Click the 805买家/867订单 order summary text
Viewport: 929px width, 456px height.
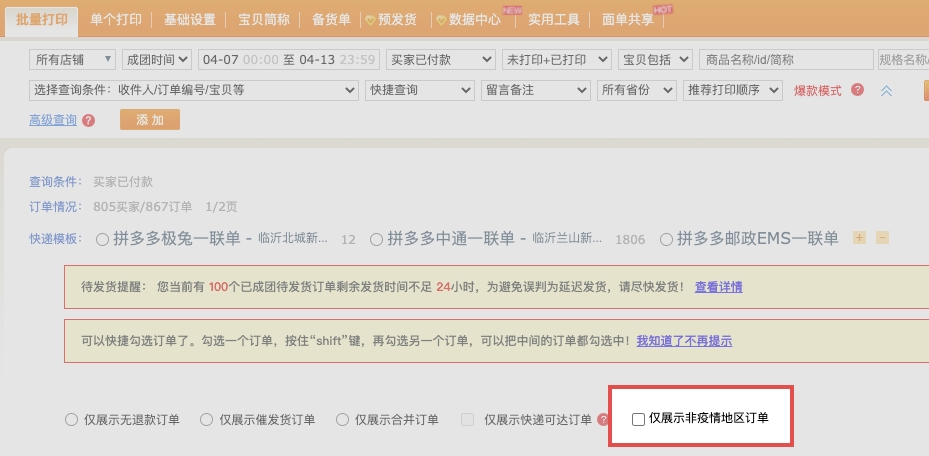(143, 207)
